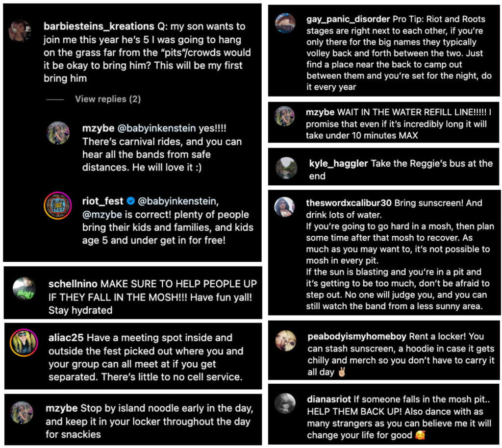Click aliac25's ringed profile picture
Screen dimensions: 502x448
23,342
